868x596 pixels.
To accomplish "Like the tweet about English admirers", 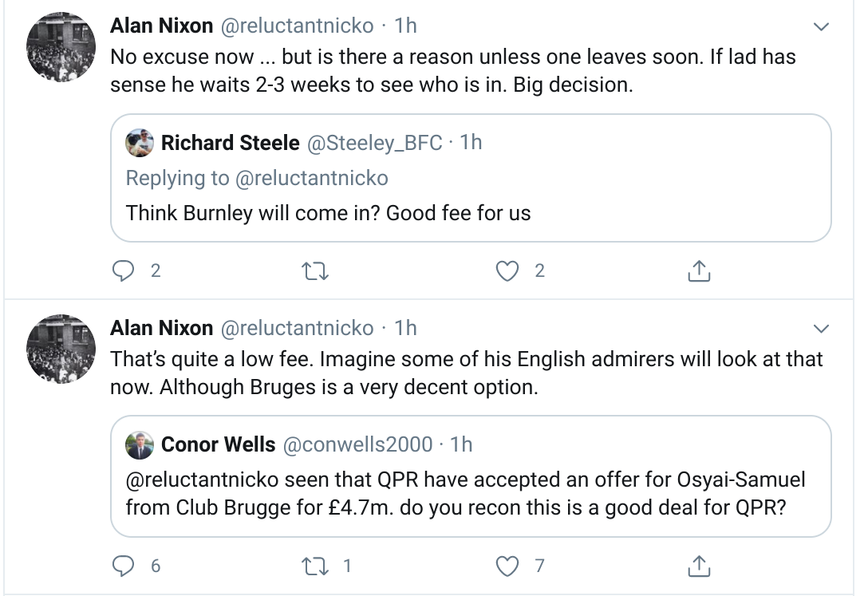I will pyautogui.click(x=508, y=566).
